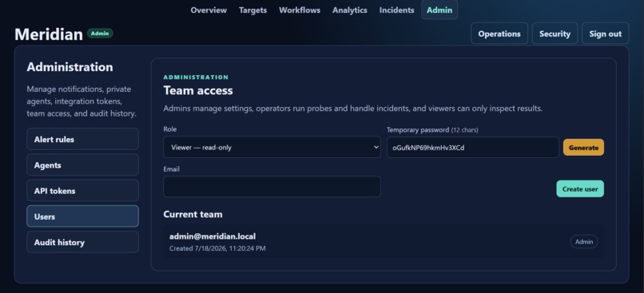Open Audit history section
The width and height of the screenshot is (644, 293).
pyautogui.click(x=82, y=242)
